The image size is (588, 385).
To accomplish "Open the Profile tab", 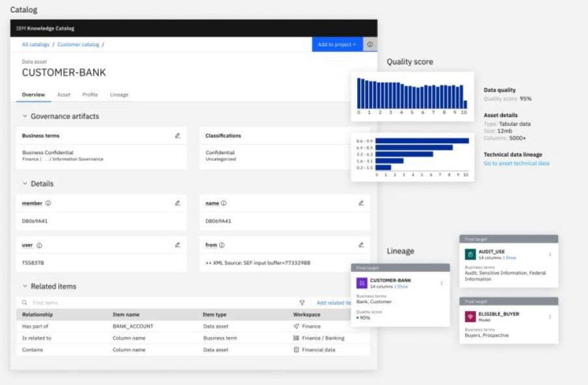I will [90, 95].
